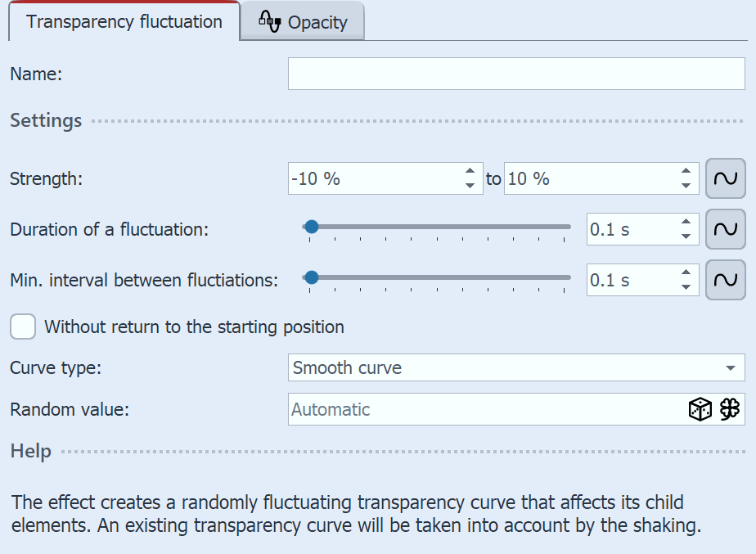
Task: Click the Help section header
Action: (x=30, y=451)
